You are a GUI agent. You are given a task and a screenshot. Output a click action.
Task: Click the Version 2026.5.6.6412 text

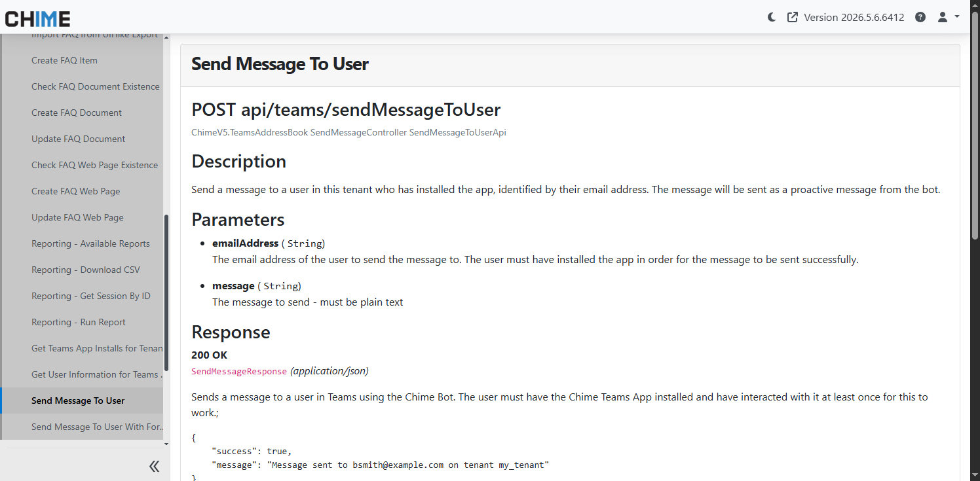[854, 18]
